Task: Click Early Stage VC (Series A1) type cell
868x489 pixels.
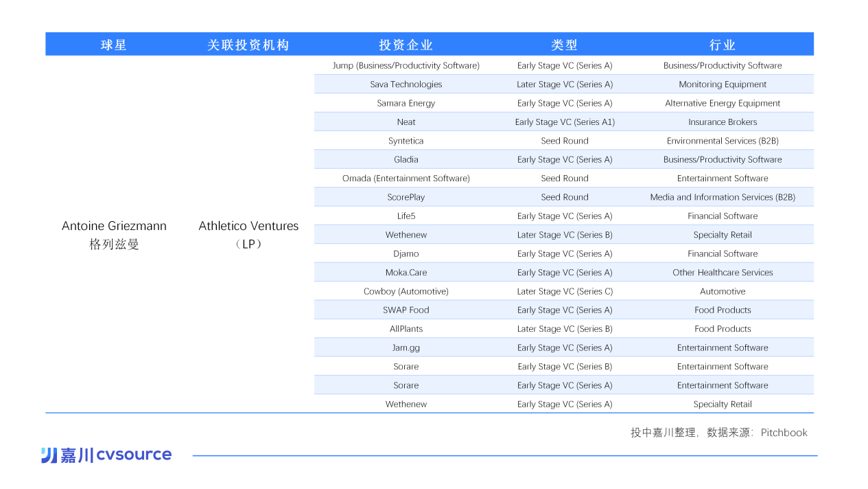Action: click(565, 122)
